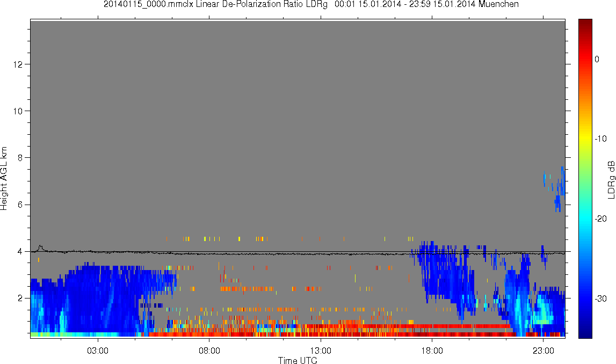Image resolution: width=616 pixels, height=364 pixels.
Task: Click the 18:00 time tick label
Action: click(432, 351)
